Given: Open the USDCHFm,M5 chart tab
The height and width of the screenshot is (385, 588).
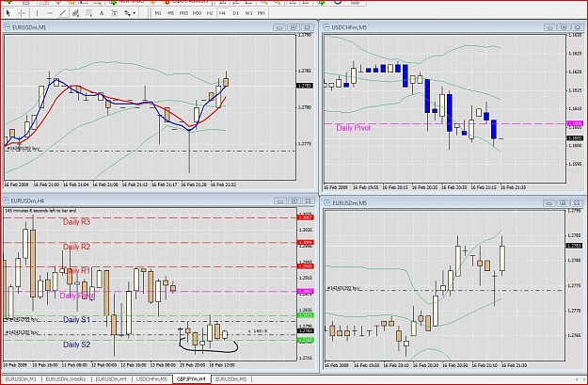Looking at the screenshot, I should pos(151,379).
